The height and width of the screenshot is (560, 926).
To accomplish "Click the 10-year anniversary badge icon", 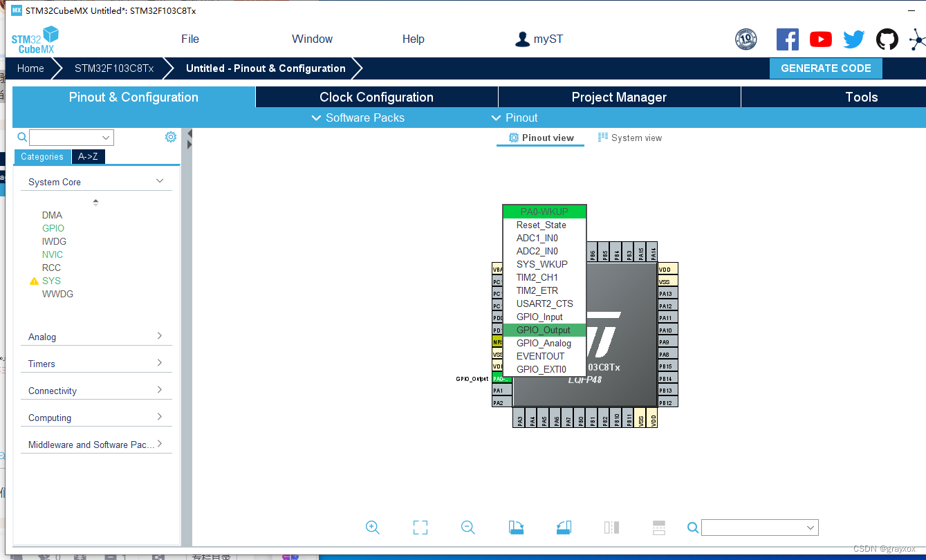I will 746,39.
